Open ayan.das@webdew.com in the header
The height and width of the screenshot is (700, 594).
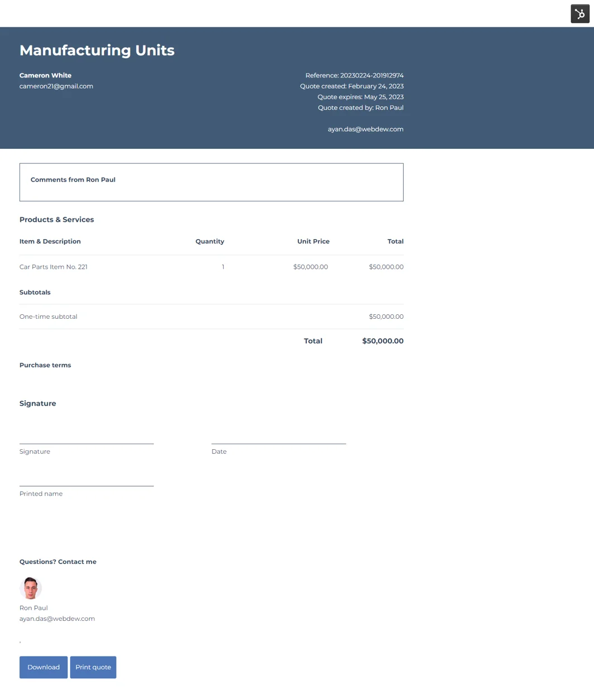coord(365,129)
